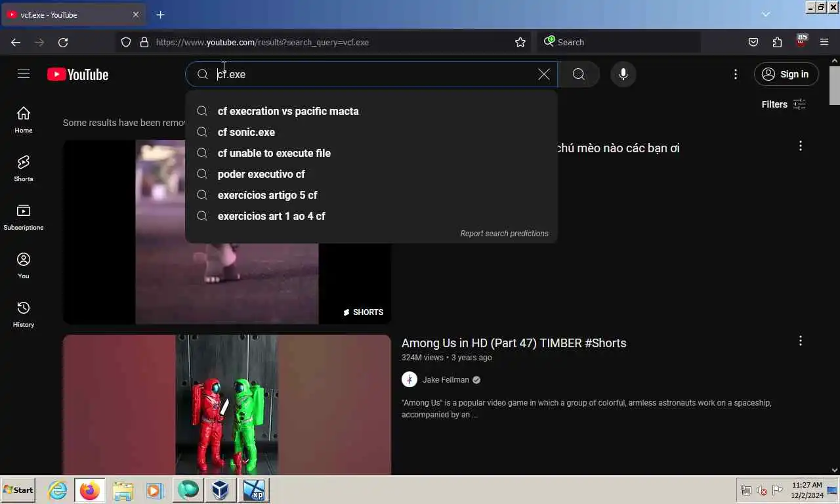Select suggestion "poder executivo cf"
This screenshot has width=840, height=504.
[371, 174]
